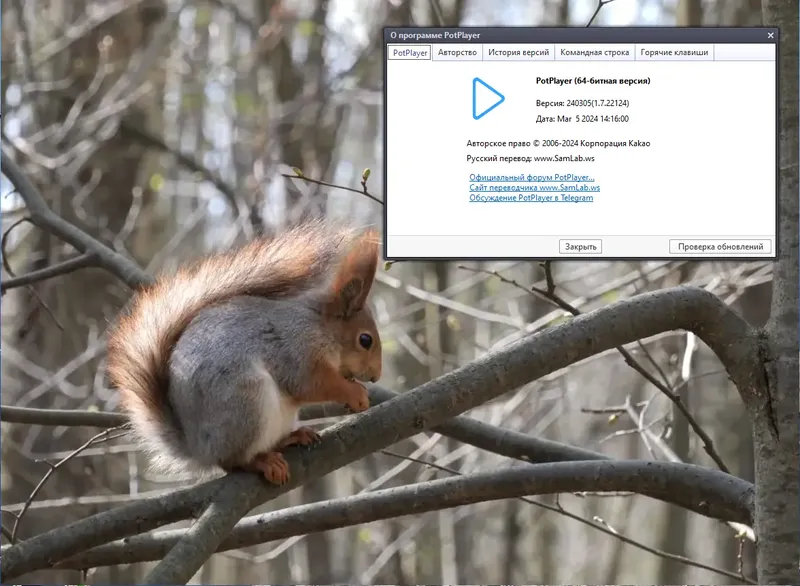800x586 pixels.
Task: Click the Русский перевод www.SamLab.ws text line
Action: pyautogui.click(x=530, y=158)
